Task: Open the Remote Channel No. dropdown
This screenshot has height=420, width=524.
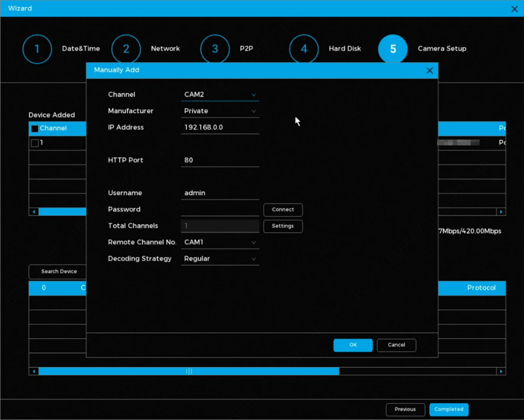Action: click(x=220, y=242)
